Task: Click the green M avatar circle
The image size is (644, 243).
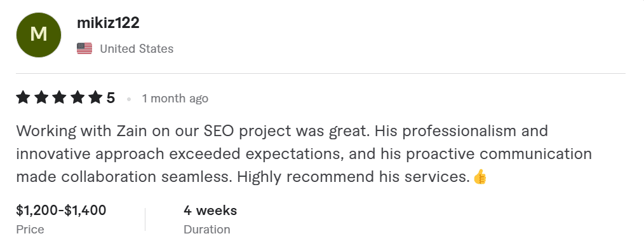Action: point(39,34)
